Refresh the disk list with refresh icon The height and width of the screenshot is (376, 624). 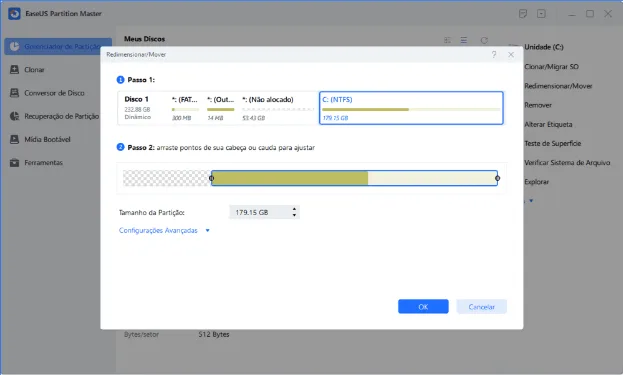coord(484,40)
